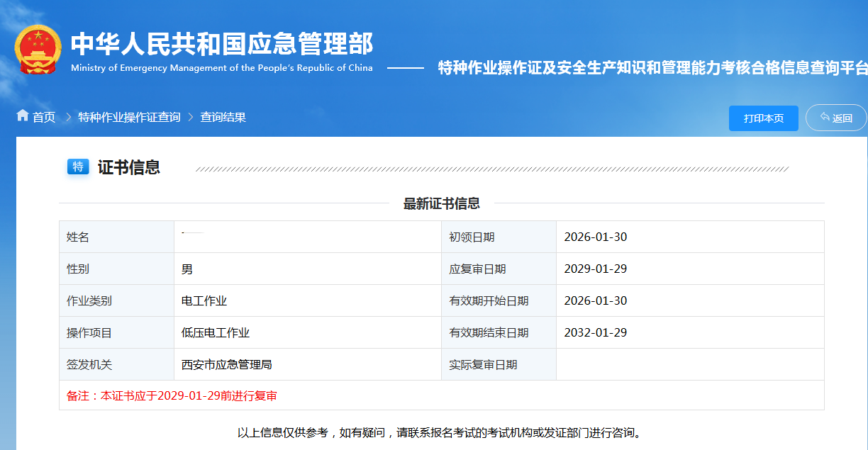Click the 签发机关 label cell
The height and width of the screenshot is (450, 868).
pyautogui.click(x=116, y=364)
